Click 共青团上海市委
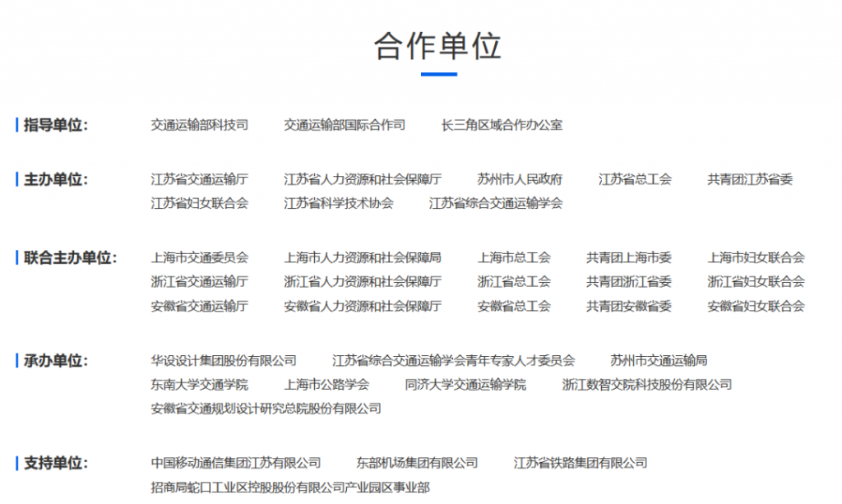The width and height of the screenshot is (842, 504). (x=629, y=257)
